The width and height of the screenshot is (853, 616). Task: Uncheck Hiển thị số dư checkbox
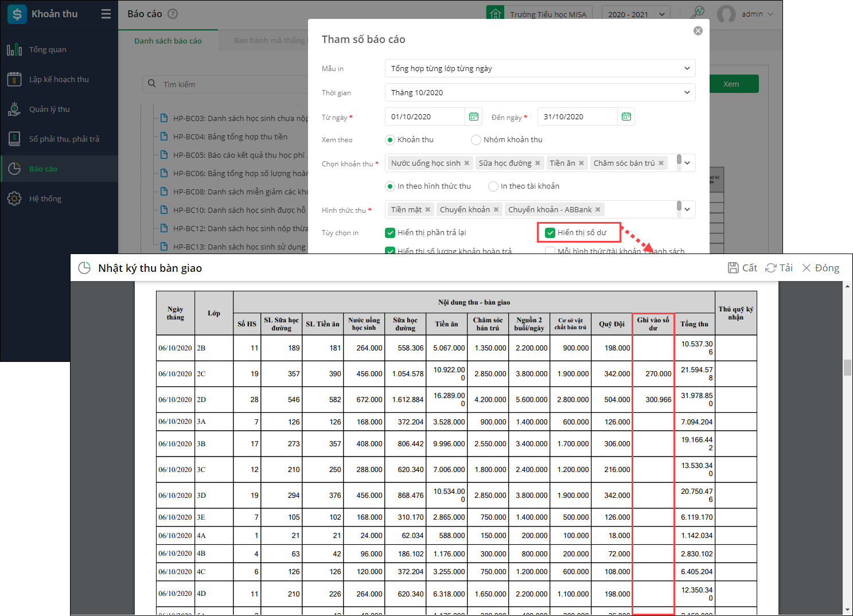pos(550,232)
